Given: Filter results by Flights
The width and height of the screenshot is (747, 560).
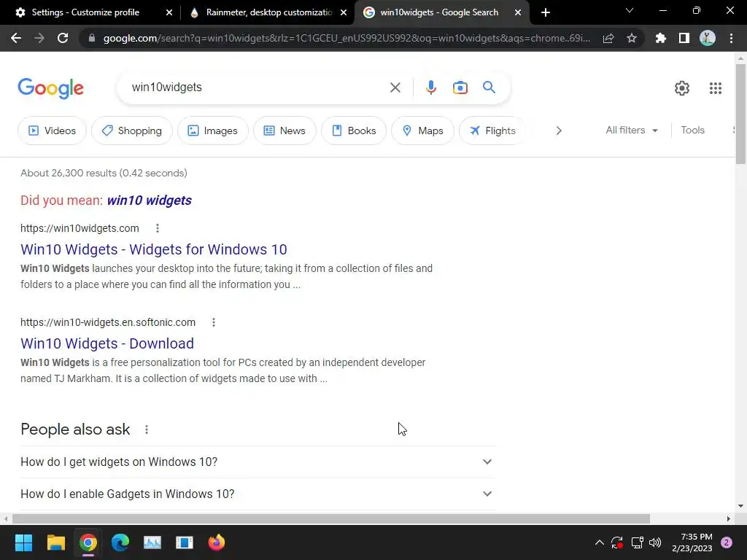Looking at the screenshot, I should tap(492, 131).
